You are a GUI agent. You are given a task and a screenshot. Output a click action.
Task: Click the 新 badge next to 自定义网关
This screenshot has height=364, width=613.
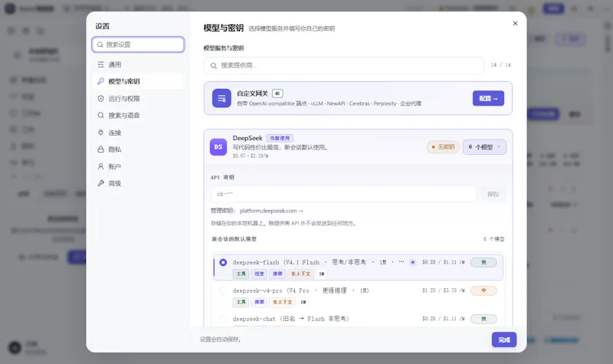[277, 93]
